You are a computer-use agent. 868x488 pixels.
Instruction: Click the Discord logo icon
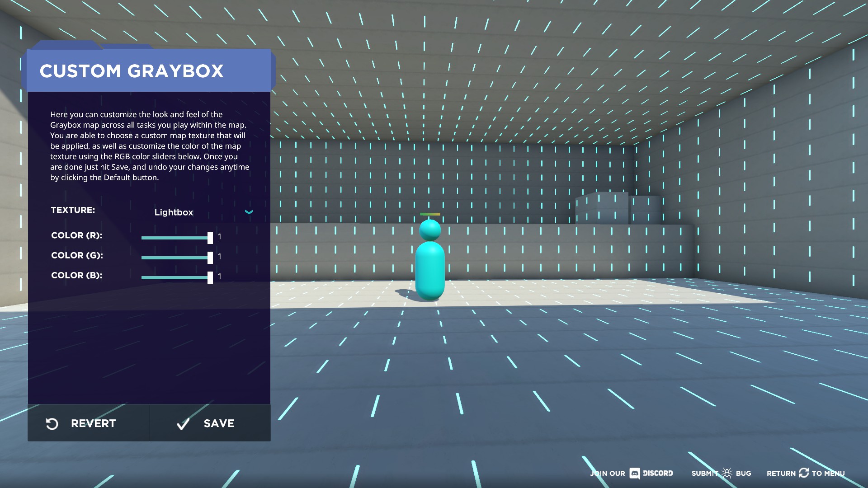(x=635, y=473)
